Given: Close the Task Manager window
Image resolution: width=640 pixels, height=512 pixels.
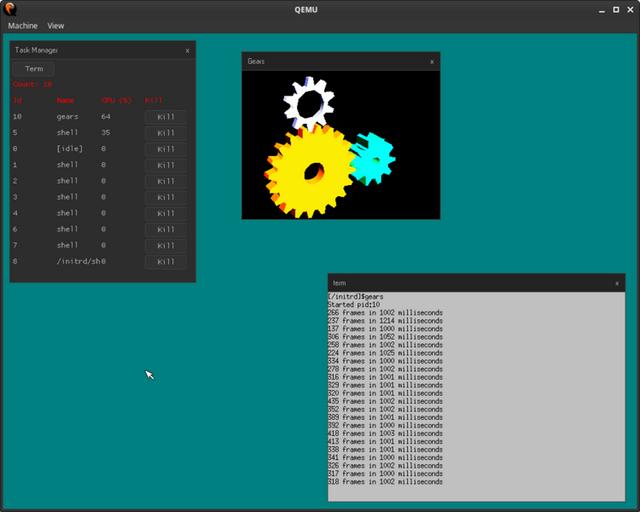Looking at the screenshot, I should pyautogui.click(x=187, y=50).
